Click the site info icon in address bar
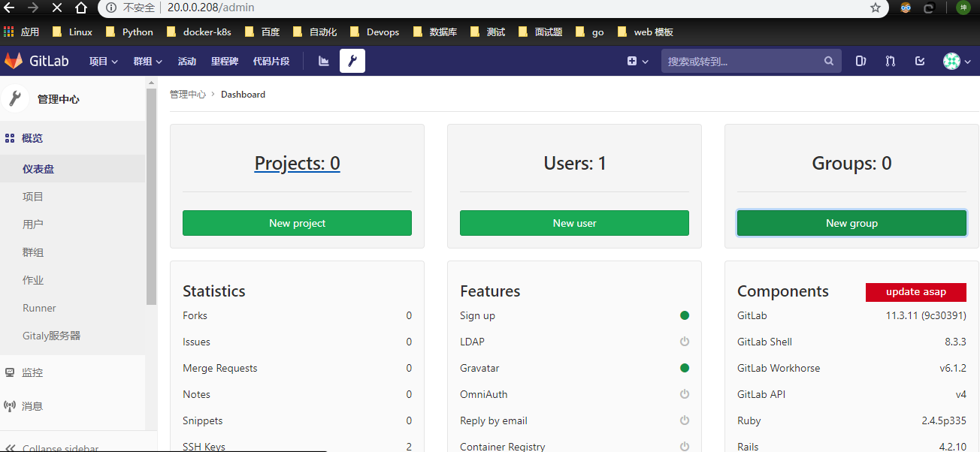Screen dimensions: 980x452 point(111,8)
